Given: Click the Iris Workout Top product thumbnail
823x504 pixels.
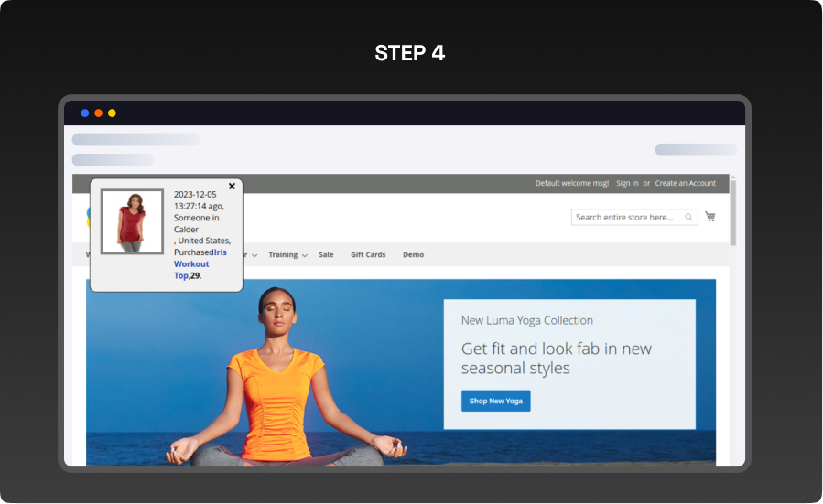Looking at the screenshot, I should click(132, 221).
